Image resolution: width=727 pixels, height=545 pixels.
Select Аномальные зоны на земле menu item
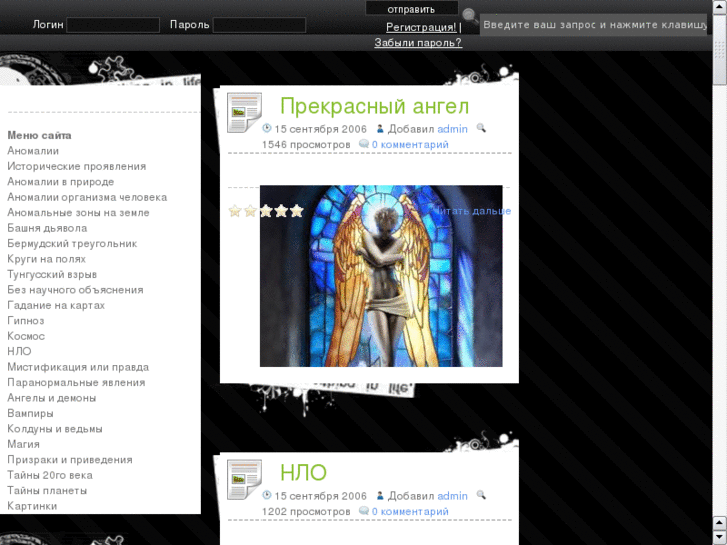(x=78, y=212)
